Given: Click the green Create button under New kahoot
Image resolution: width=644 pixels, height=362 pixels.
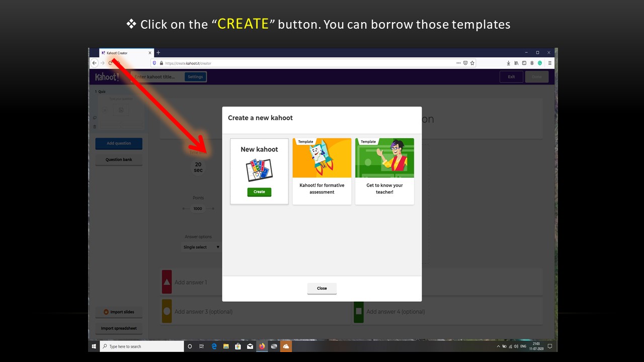Looking at the screenshot, I should pyautogui.click(x=259, y=192).
